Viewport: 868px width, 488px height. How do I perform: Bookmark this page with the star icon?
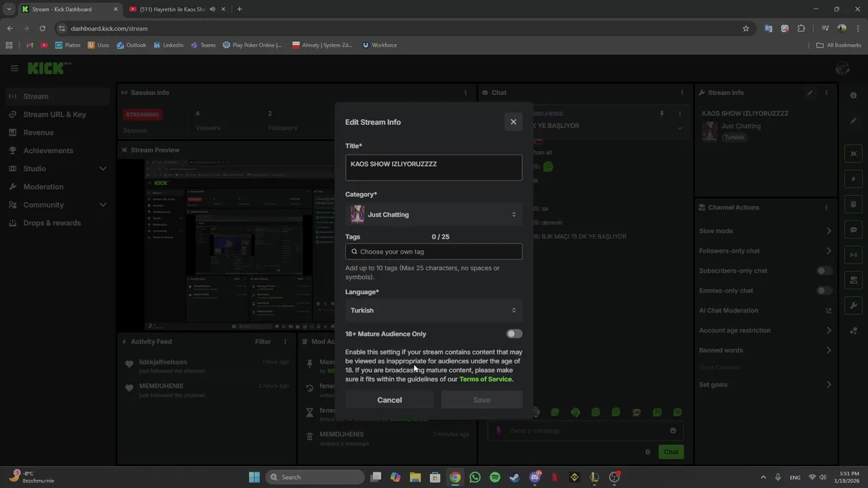point(746,28)
